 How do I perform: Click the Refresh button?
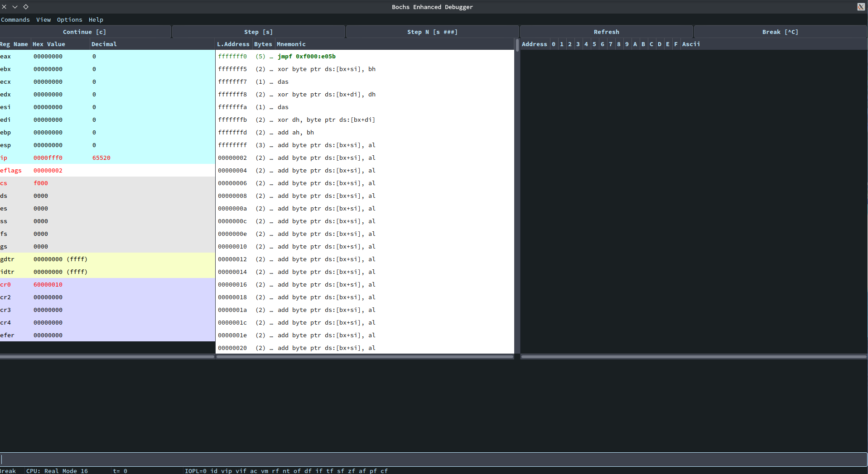[x=606, y=32]
